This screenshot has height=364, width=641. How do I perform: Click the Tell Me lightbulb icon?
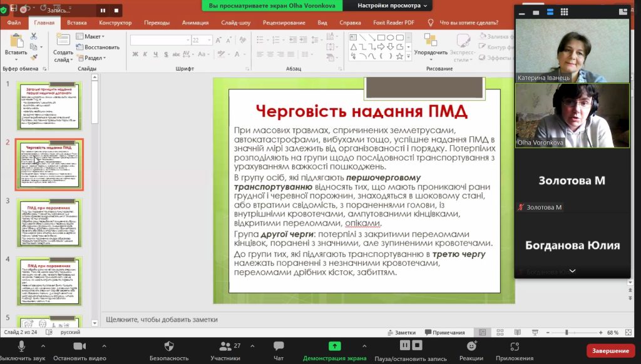[431, 23]
